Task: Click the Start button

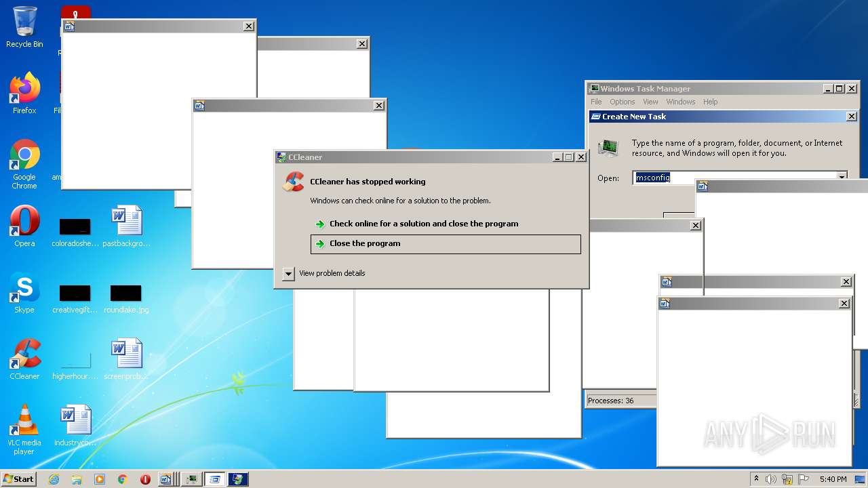Action: (18, 479)
